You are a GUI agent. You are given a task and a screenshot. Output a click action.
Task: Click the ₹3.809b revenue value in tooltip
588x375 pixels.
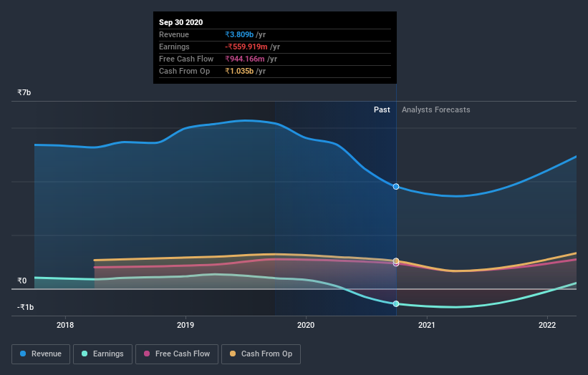click(x=239, y=35)
